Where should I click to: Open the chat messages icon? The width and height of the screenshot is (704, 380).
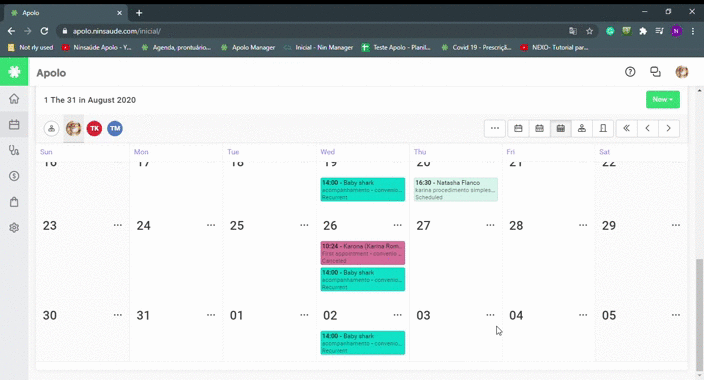tap(656, 72)
